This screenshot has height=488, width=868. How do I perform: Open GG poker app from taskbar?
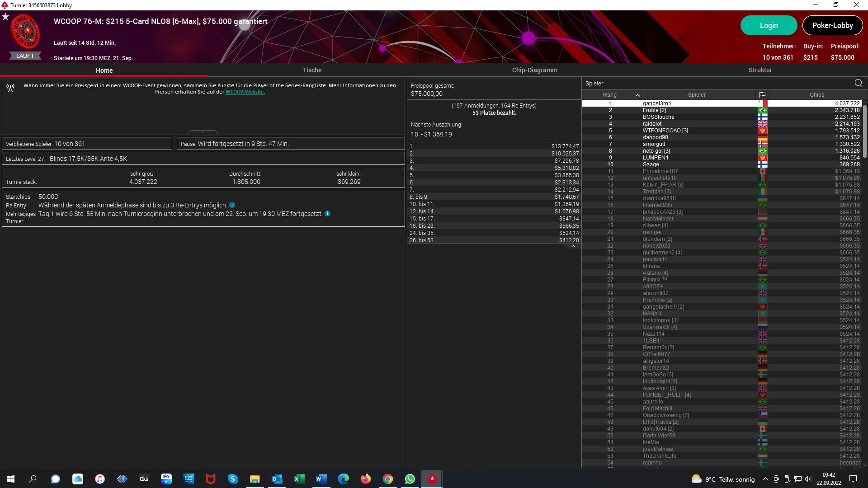point(144,479)
